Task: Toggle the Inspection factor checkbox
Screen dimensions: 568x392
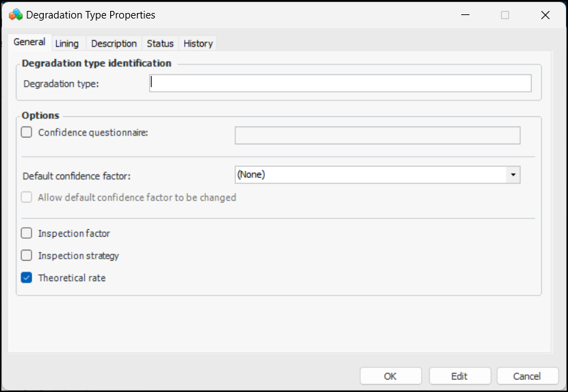Action: (x=27, y=233)
